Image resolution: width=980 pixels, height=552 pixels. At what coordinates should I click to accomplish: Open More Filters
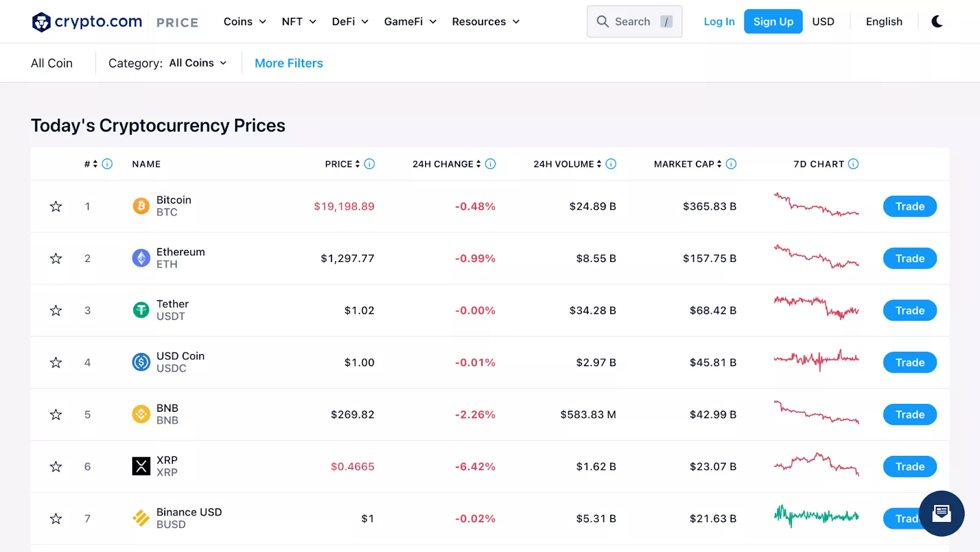click(288, 63)
